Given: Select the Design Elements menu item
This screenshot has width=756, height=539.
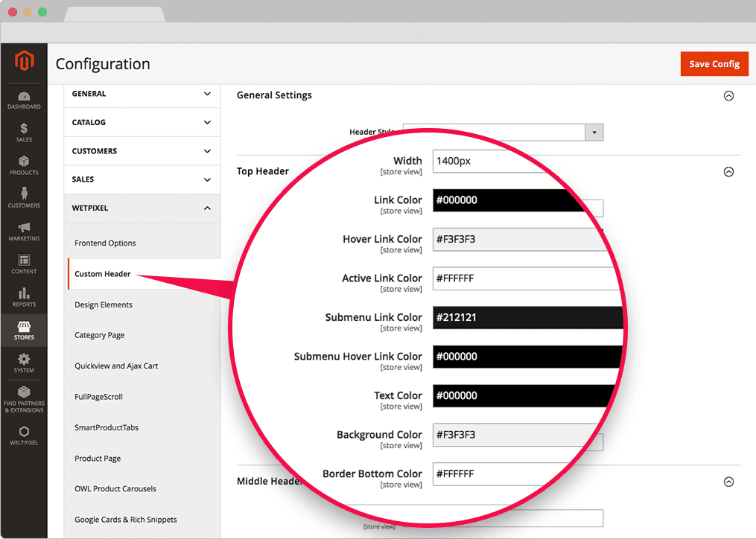Looking at the screenshot, I should 104,304.
